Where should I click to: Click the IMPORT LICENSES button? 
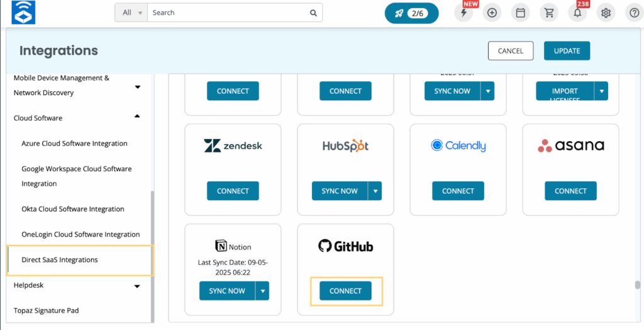pyautogui.click(x=565, y=91)
